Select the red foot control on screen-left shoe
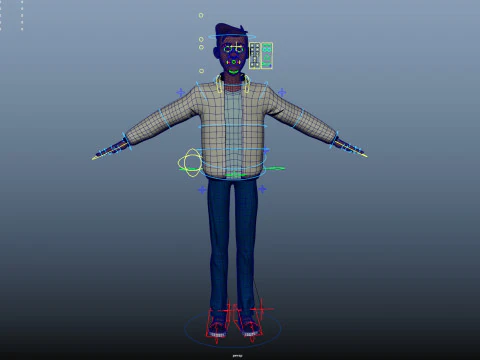This screenshot has width=480, height=360. pyautogui.click(x=218, y=323)
